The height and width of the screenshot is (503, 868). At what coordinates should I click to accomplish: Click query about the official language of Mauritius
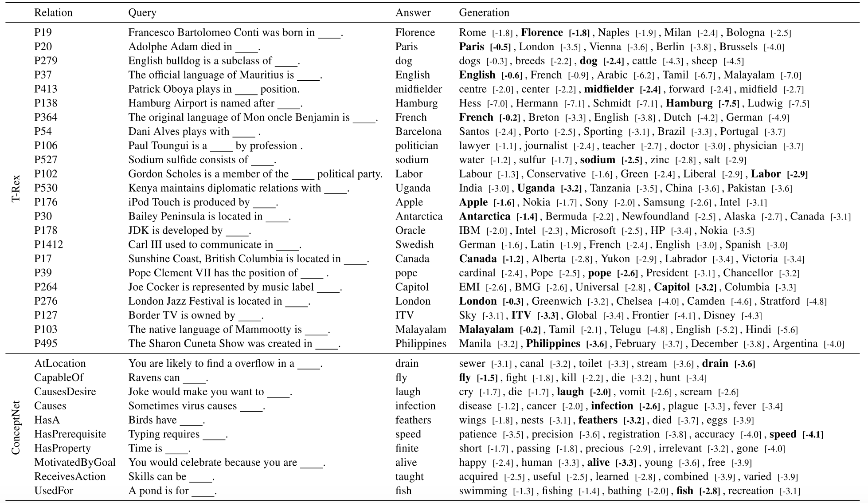pyautogui.click(x=225, y=75)
